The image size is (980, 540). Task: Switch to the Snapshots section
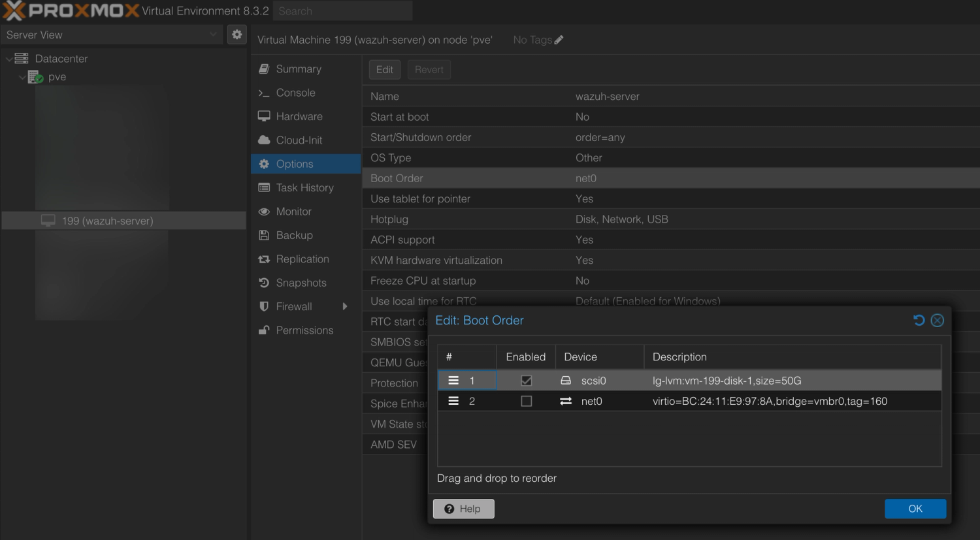pyautogui.click(x=301, y=283)
